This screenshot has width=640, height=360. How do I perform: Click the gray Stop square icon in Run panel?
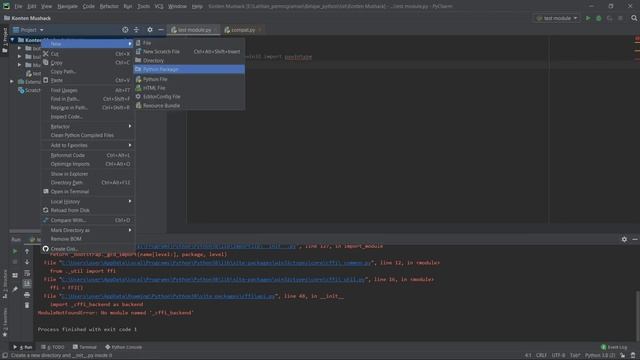coord(15,262)
